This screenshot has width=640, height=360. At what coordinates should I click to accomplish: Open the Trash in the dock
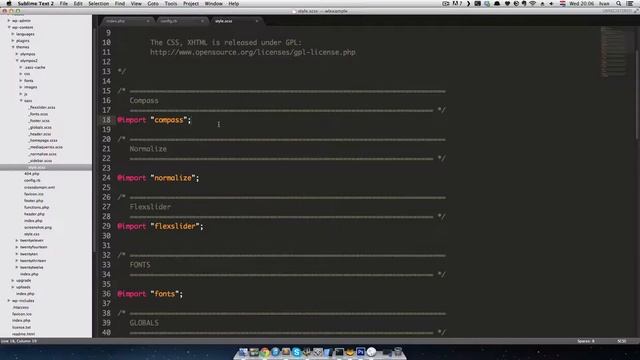(398, 352)
